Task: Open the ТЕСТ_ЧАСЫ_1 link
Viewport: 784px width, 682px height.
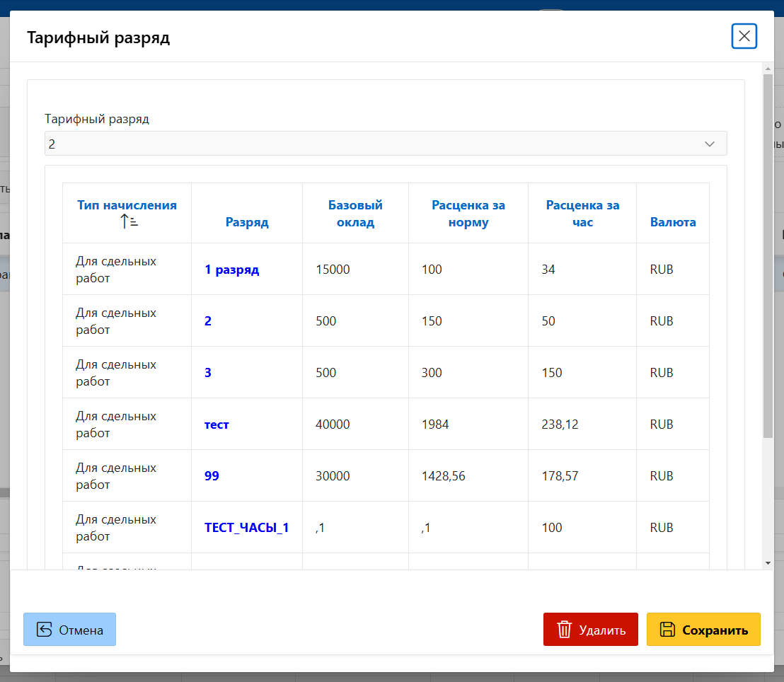Action: tap(246, 528)
